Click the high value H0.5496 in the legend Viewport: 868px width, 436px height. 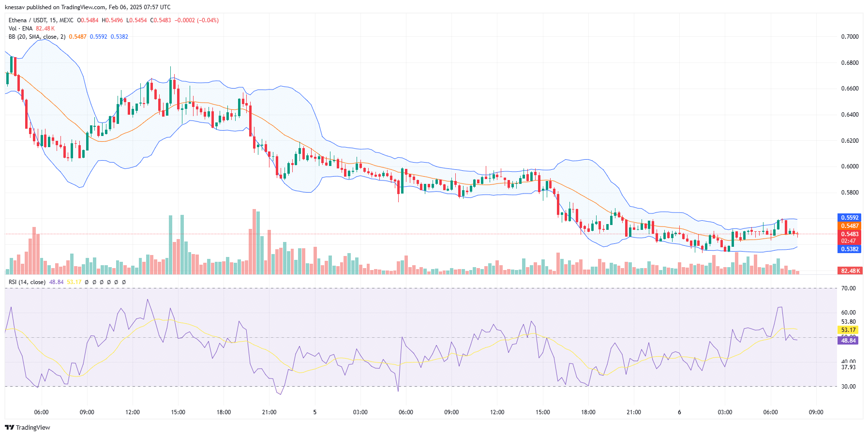click(112, 20)
